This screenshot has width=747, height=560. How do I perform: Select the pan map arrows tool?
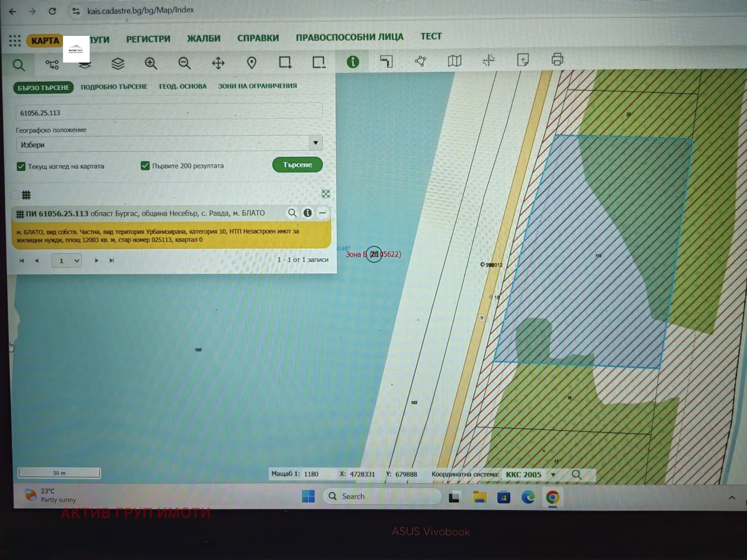click(x=218, y=63)
